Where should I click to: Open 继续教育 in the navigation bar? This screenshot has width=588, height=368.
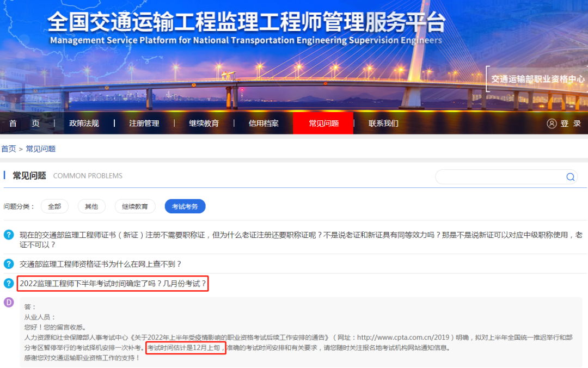pyautogui.click(x=204, y=124)
